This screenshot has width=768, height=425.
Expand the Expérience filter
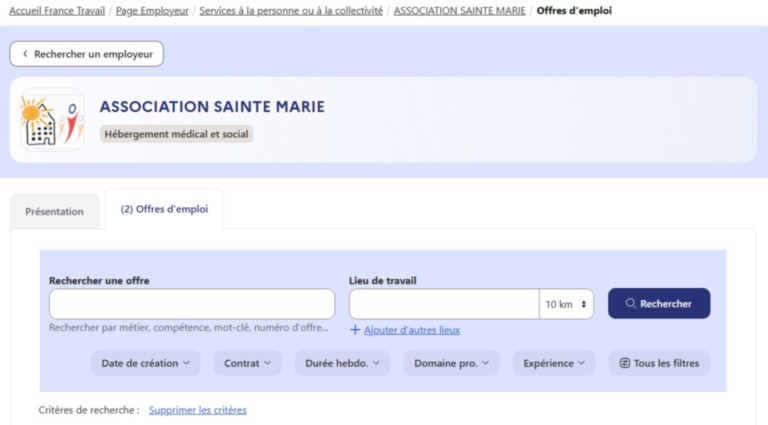pos(554,363)
